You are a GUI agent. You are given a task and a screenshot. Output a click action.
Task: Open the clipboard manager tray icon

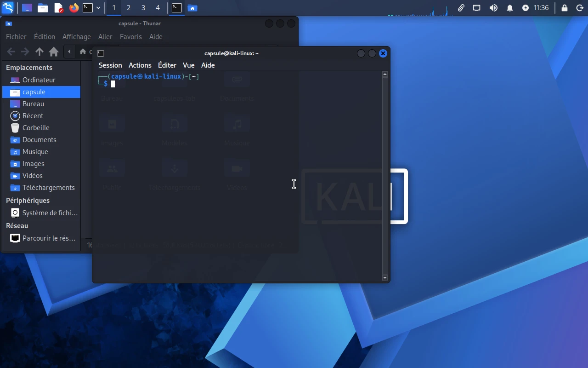(461, 8)
